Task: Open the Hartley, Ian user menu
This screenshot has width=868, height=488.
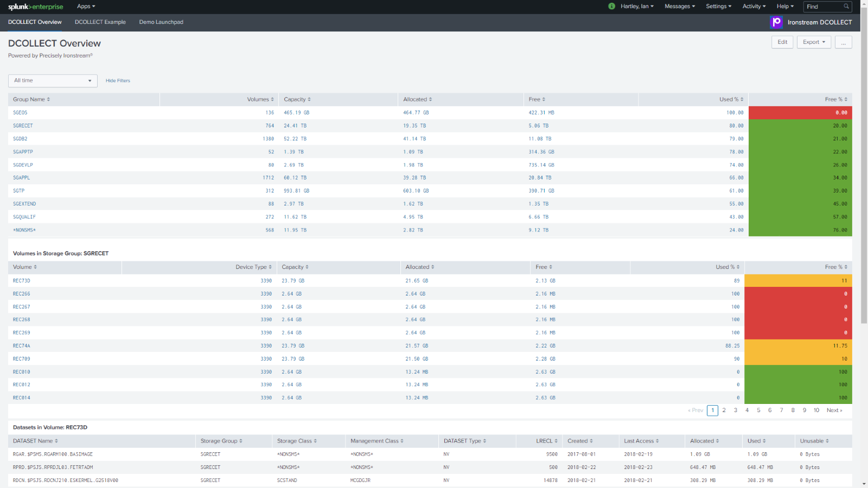Action: [637, 7]
